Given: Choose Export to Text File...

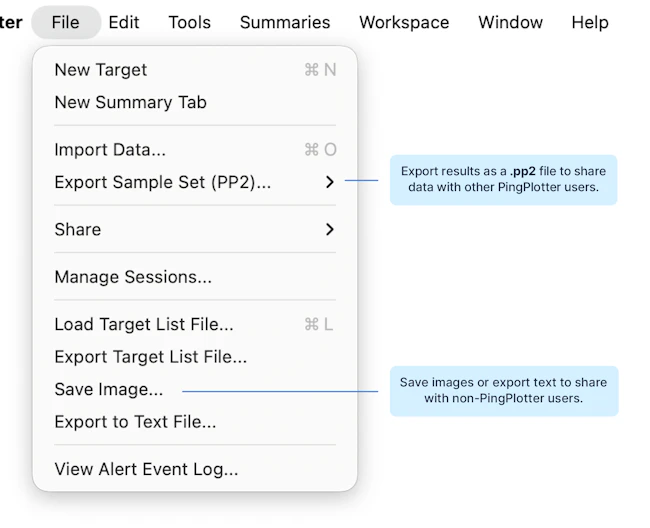Looking at the screenshot, I should coord(195,421).
